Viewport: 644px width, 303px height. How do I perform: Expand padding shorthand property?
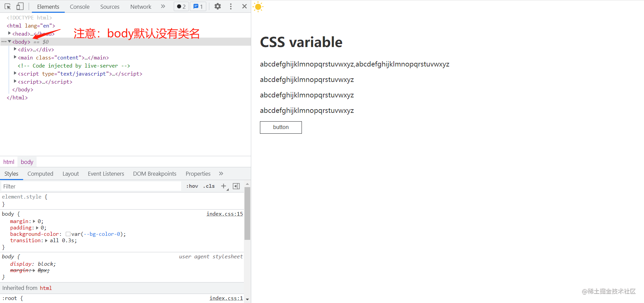[37, 228]
